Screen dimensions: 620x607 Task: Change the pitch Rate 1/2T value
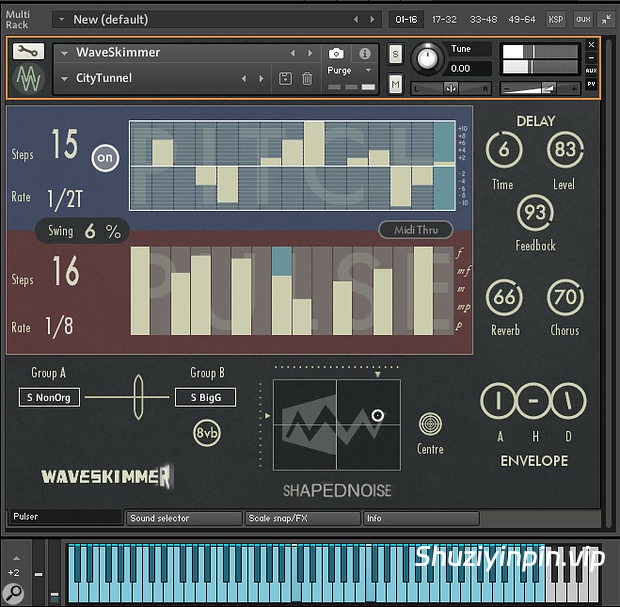point(65,199)
